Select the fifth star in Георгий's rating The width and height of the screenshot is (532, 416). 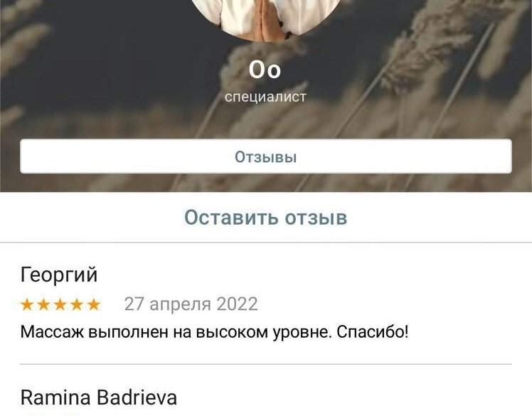[x=93, y=304]
